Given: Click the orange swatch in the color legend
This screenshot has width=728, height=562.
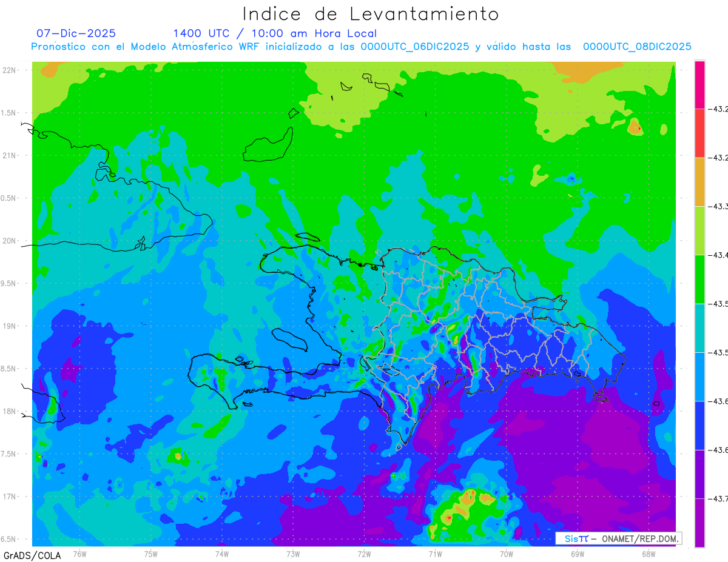Looking at the screenshot, I should click(x=699, y=182).
